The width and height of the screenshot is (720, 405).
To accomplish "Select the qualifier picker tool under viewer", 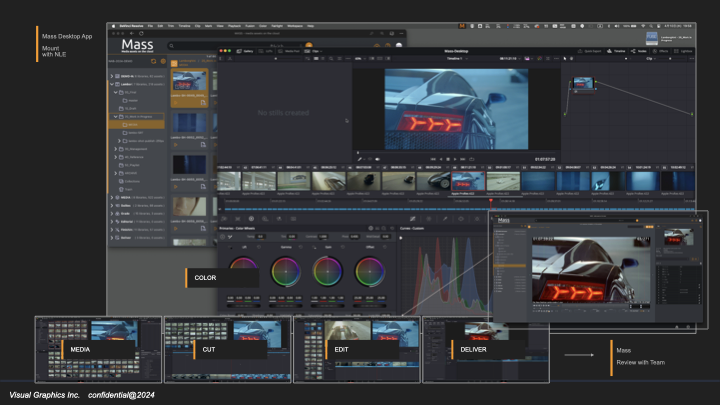I will tap(360, 159).
